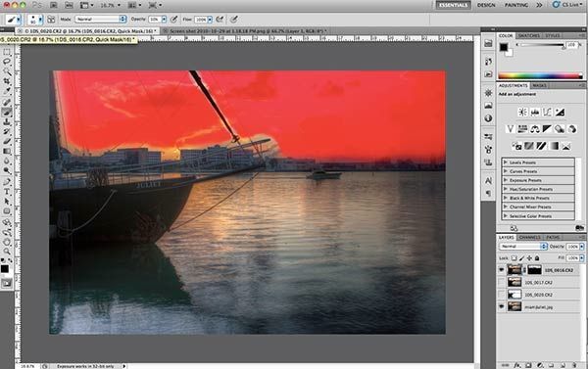The image size is (588, 369).
Task: Toggle Quick Mask mode button
Action: point(7,284)
